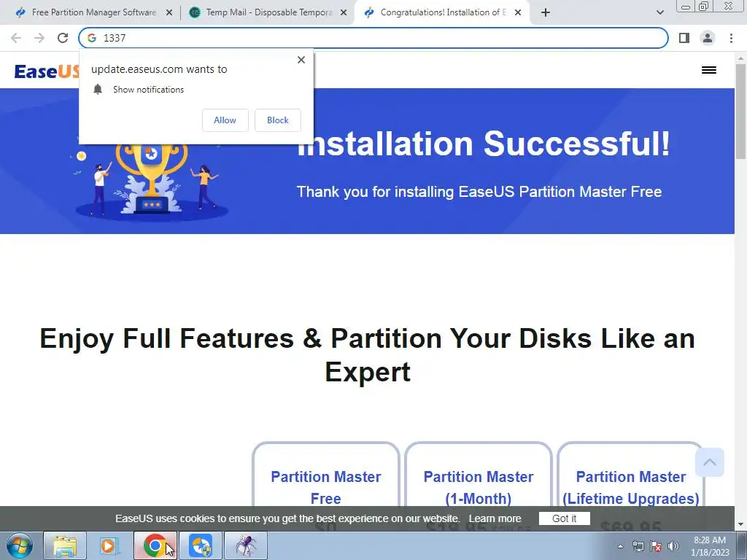Click the volume speaker tray icon
This screenshot has height=560, width=747.
[673, 546]
